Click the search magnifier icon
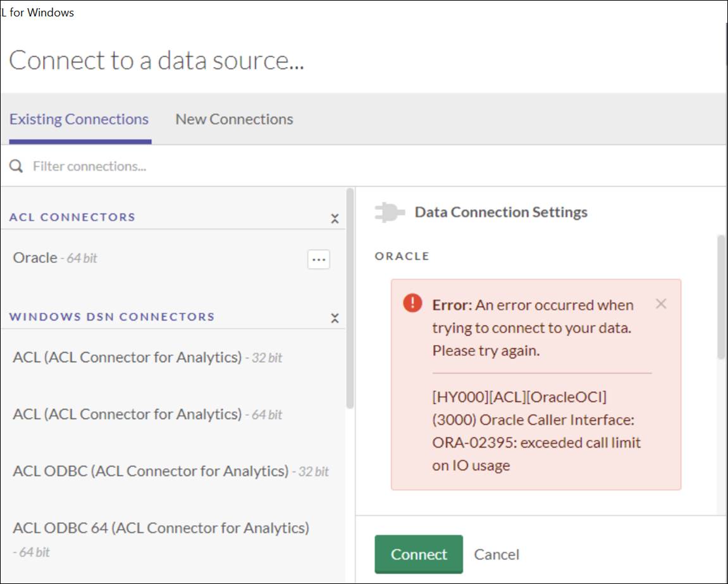The image size is (728, 584). (x=16, y=166)
